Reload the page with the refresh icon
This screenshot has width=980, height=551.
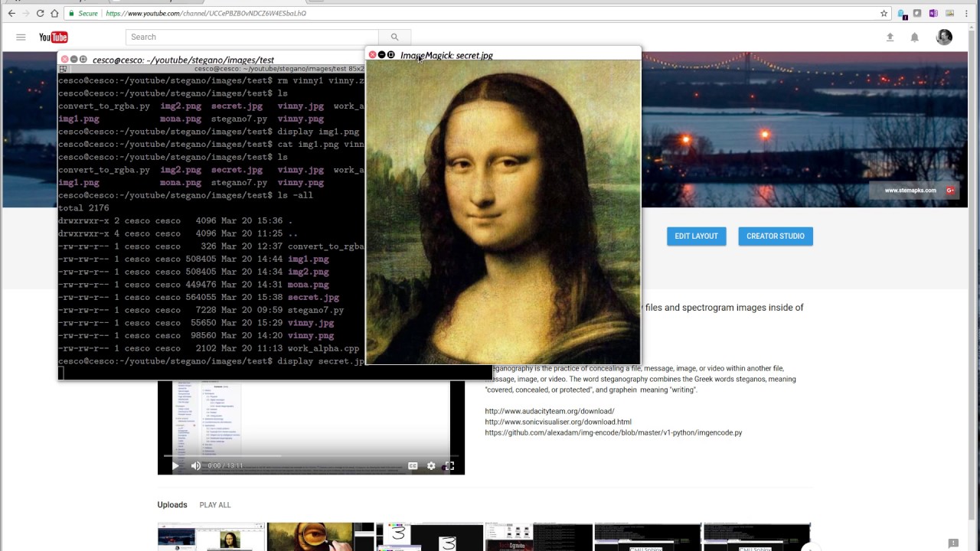tap(40, 13)
